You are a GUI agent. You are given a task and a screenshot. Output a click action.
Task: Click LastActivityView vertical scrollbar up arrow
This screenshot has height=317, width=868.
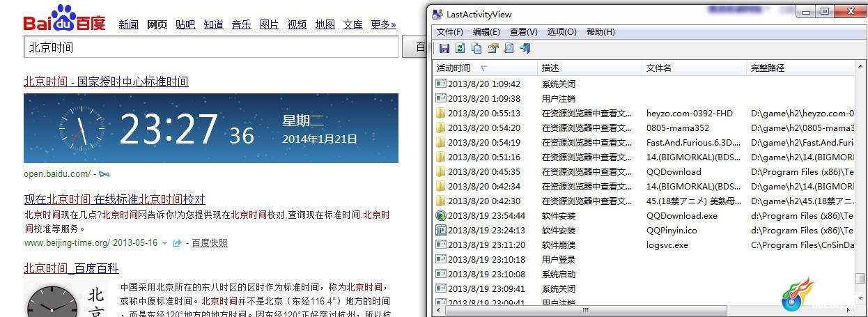860,68
